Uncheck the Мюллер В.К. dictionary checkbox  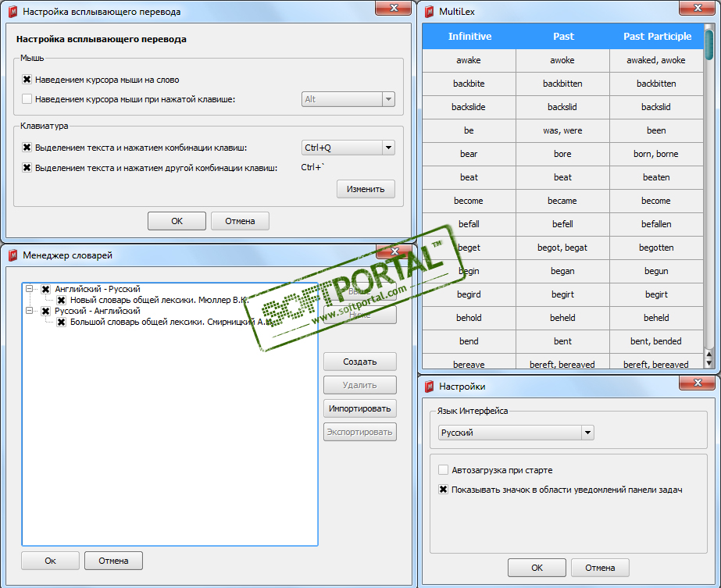(61, 300)
